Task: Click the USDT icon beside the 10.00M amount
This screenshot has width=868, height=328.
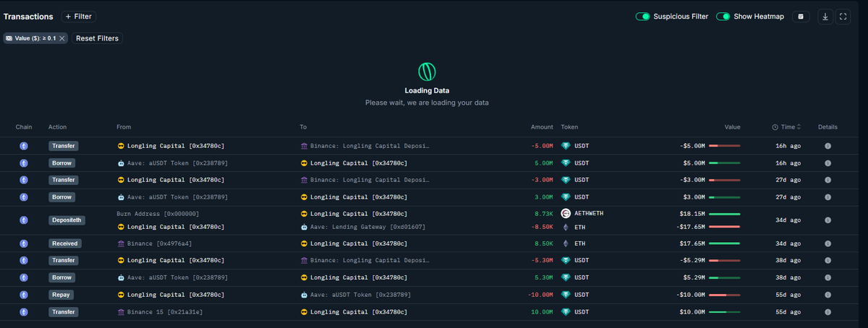Action: point(566,312)
